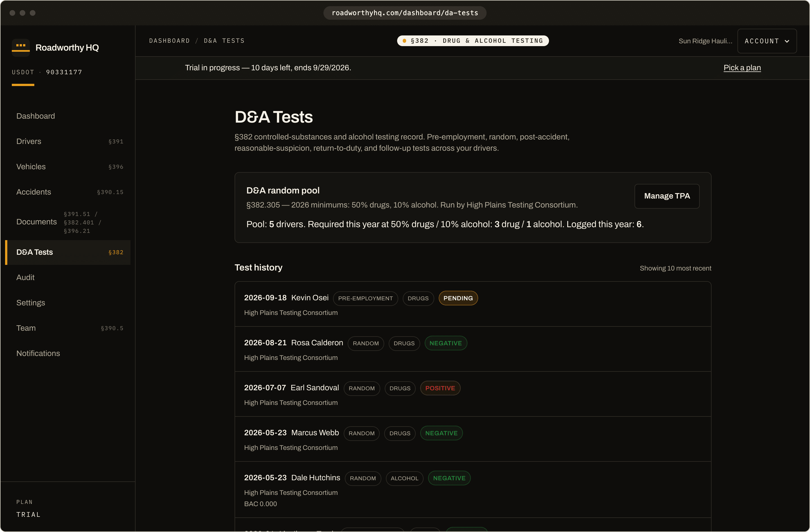810x532 pixels.
Task: Open the Drivers §391 sidebar item
Action: coord(68,141)
